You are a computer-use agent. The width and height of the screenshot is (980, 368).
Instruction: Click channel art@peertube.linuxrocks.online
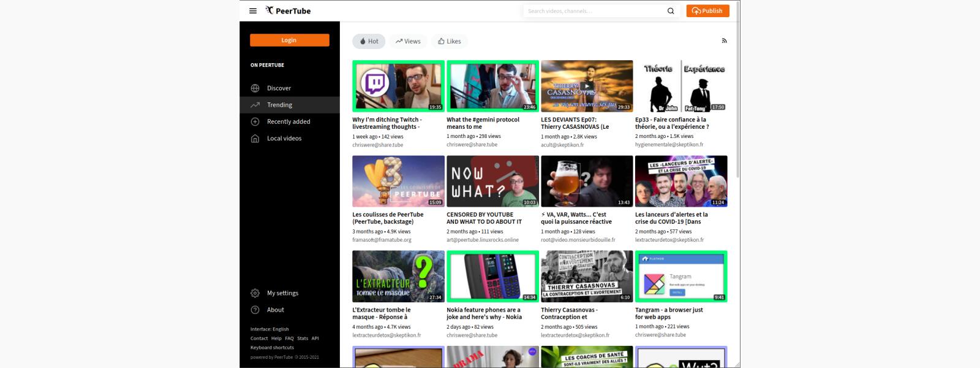(483, 240)
